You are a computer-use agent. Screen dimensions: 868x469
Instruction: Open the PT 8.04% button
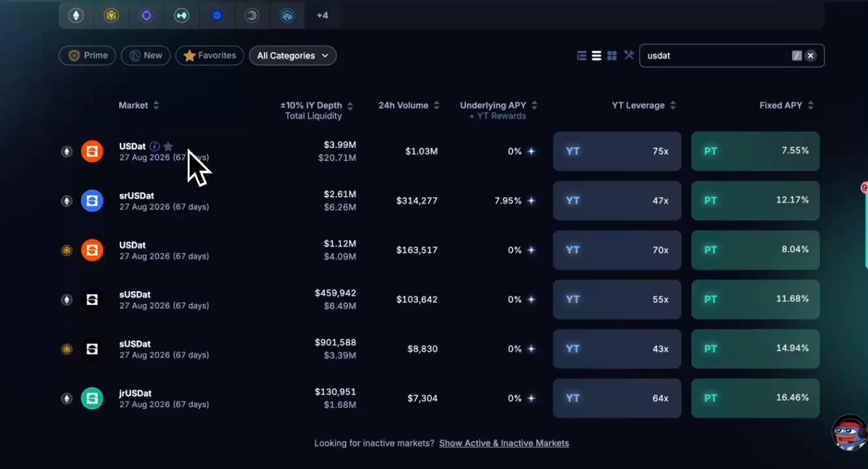pyautogui.click(x=755, y=250)
